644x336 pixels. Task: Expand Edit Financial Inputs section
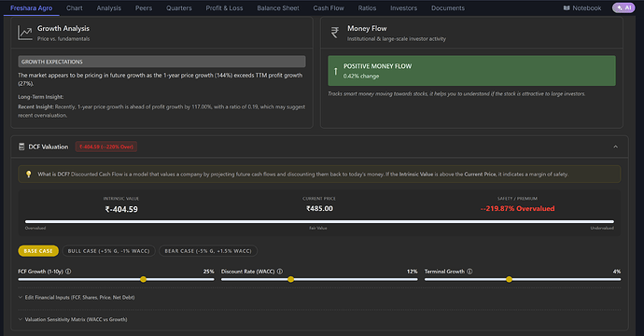[x=77, y=298]
